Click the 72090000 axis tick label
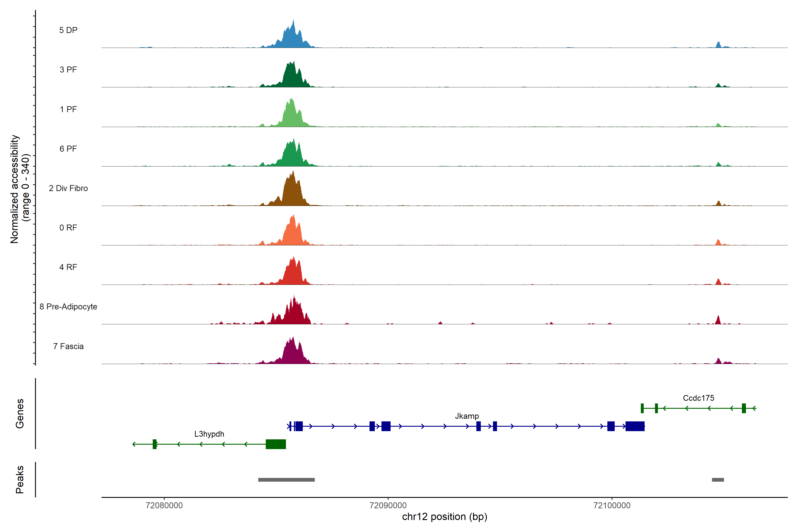This screenshot has height=532, width=798. click(x=388, y=505)
